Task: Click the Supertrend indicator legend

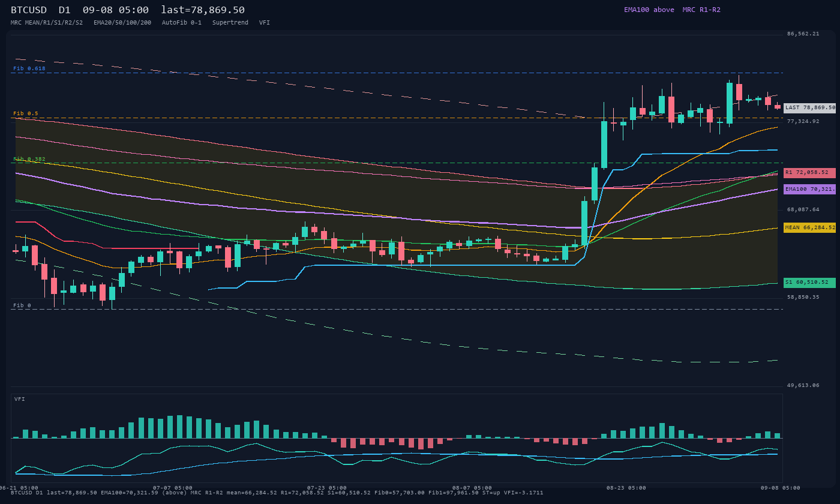Action: point(230,23)
